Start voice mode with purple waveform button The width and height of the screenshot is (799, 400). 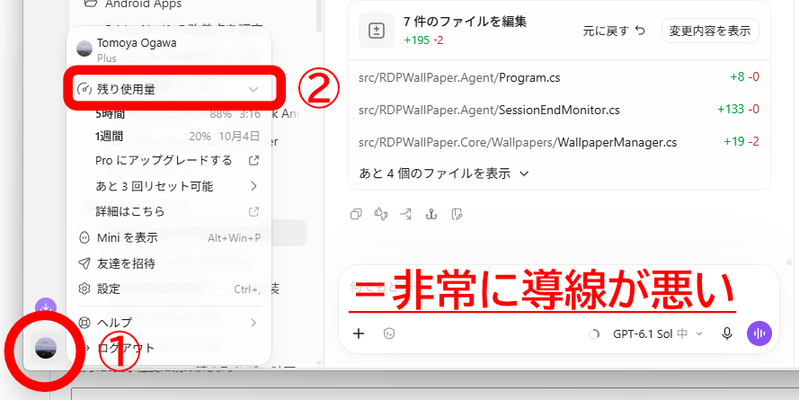click(x=759, y=334)
